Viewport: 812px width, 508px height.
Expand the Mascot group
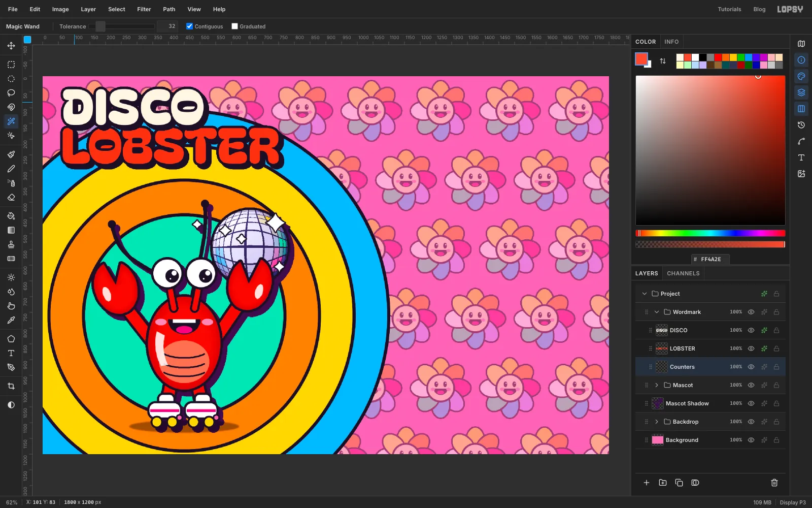pos(657,385)
